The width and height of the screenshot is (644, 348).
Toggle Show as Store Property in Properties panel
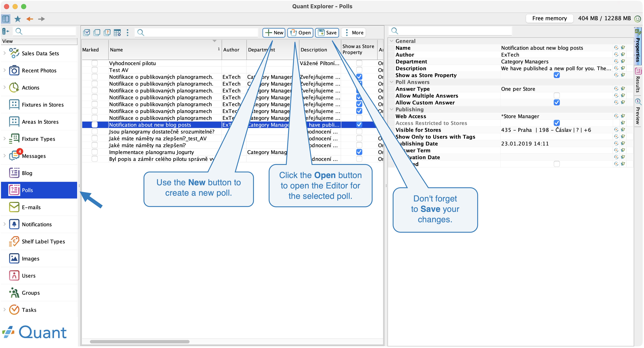pos(557,75)
